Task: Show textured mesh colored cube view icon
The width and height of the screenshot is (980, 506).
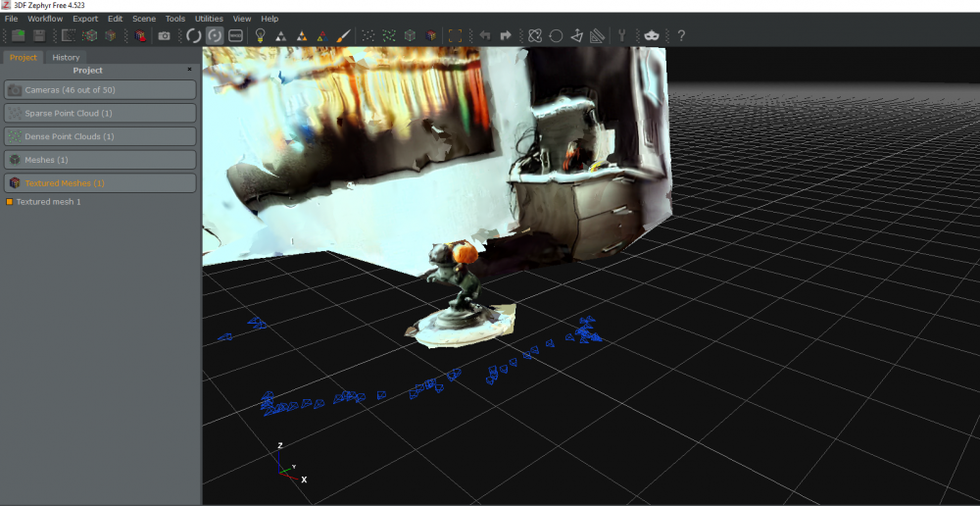Action: coord(430,35)
